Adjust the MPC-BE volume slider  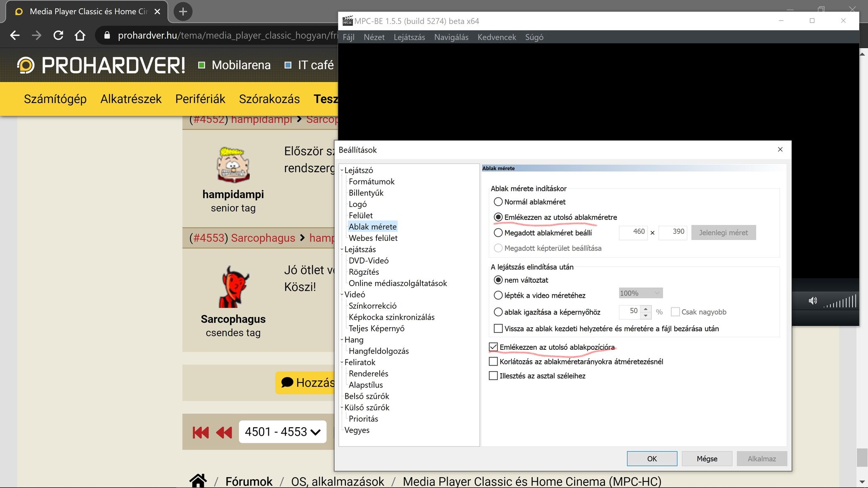tap(840, 301)
